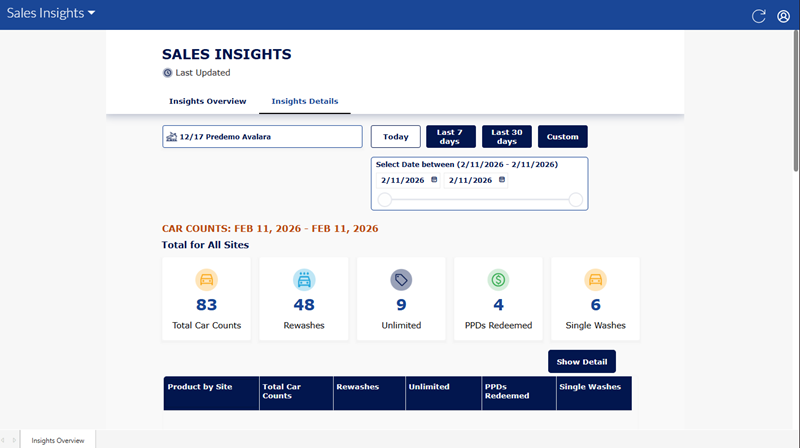800x448 pixels.
Task: Click the Rewashes car wash icon
Action: pyautogui.click(x=304, y=280)
